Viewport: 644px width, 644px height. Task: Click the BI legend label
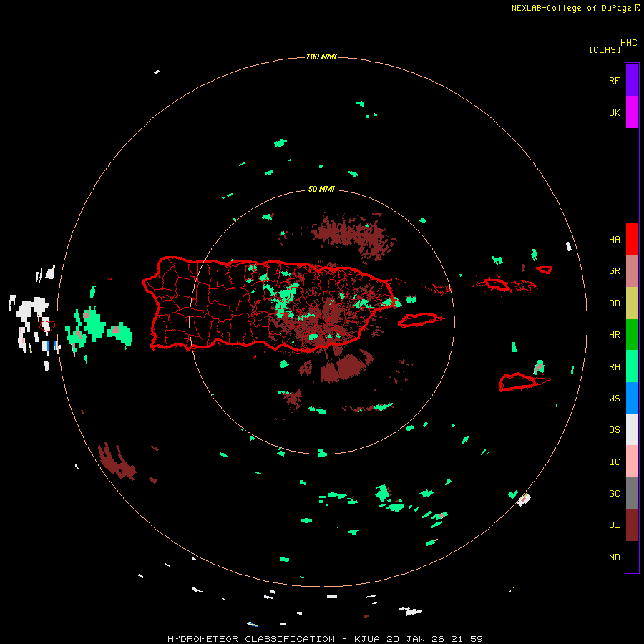point(614,525)
